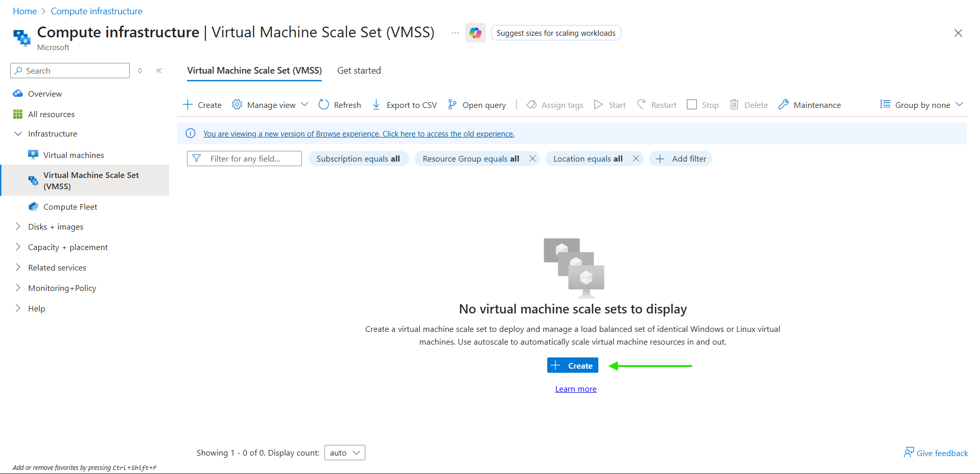
Task: Open the Manage view dropdown
Action: coord(270,105)
